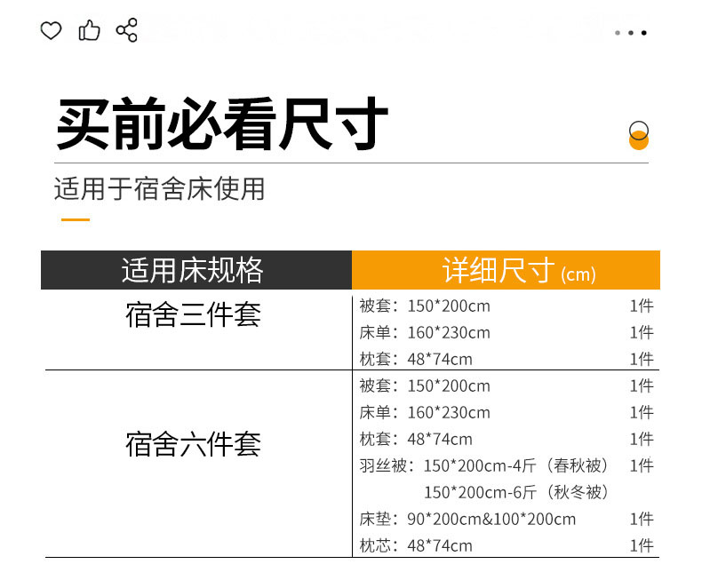Click the subtitle 适用于宿舍床使用
702x588 pixels.
pos(159,189)
